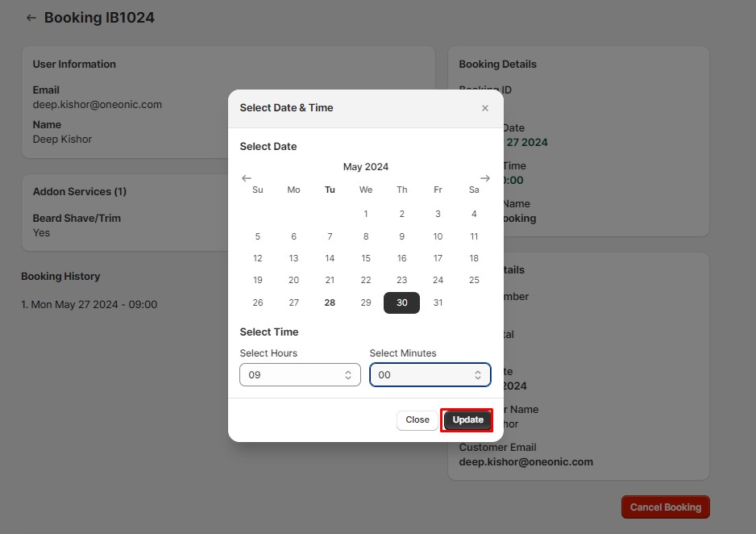Image resolution: width=756 pixels, height=534 pixels.
Task: Select May 23 in the date picker
Action: [401, 281]
